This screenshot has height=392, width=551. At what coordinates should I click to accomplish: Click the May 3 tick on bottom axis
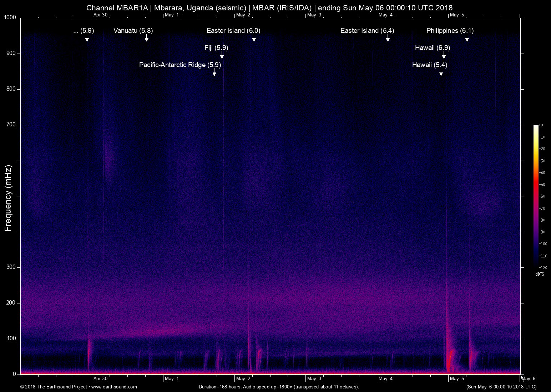pos(314,379)
